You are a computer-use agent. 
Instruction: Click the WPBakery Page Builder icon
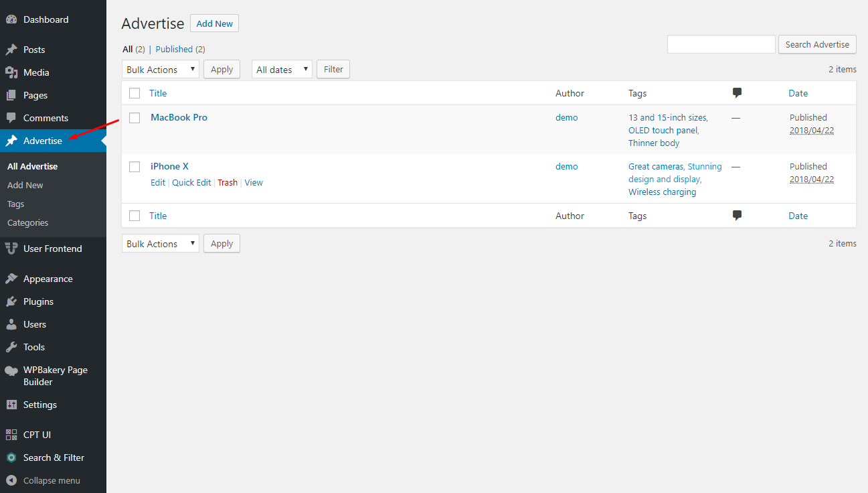11,370
